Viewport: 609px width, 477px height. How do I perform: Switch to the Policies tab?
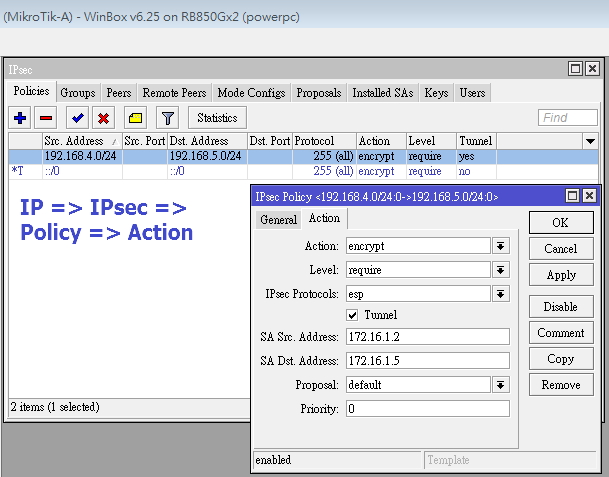click(31, 91)
